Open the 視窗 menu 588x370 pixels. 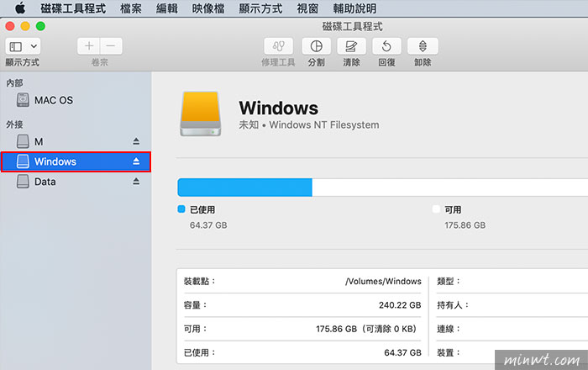(307, 8)
